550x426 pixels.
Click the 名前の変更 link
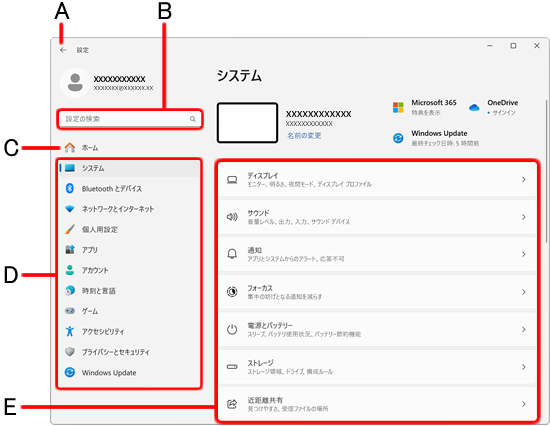pos(304,136)
